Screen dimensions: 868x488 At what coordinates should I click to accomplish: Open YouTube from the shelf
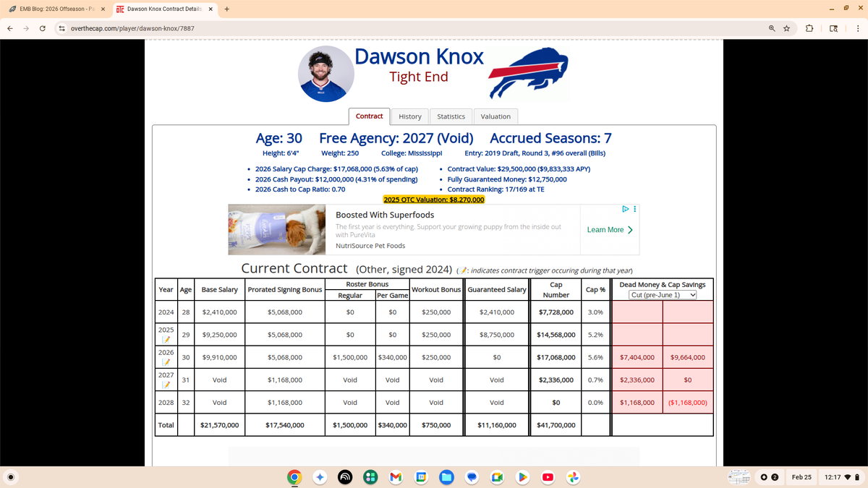[x=548, y=477]
